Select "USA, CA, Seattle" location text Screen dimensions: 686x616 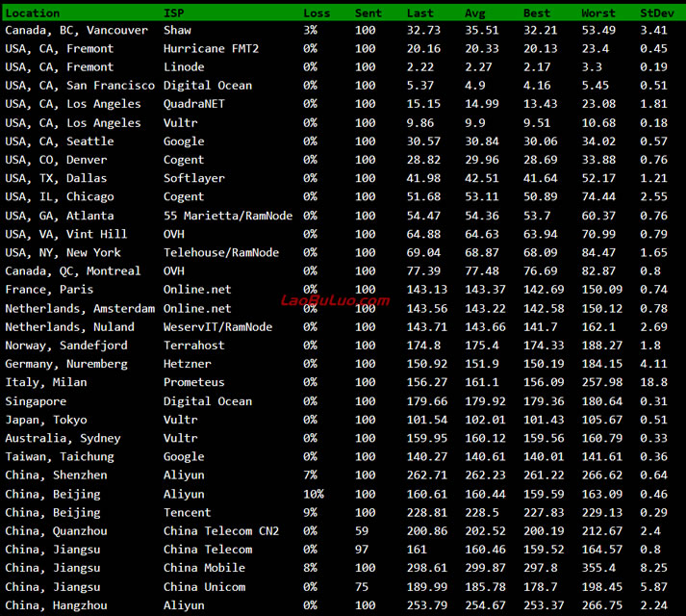[x=60, y=141]
